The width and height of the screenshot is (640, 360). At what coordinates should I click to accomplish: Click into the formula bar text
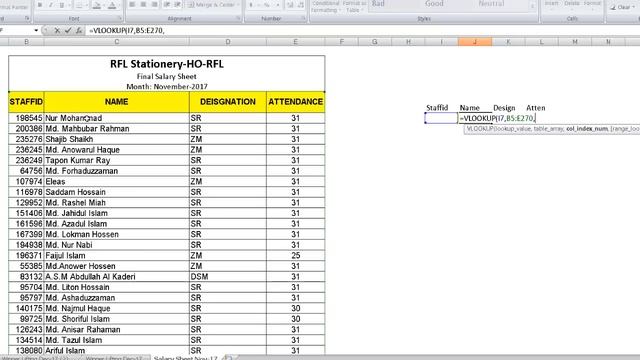127,31
